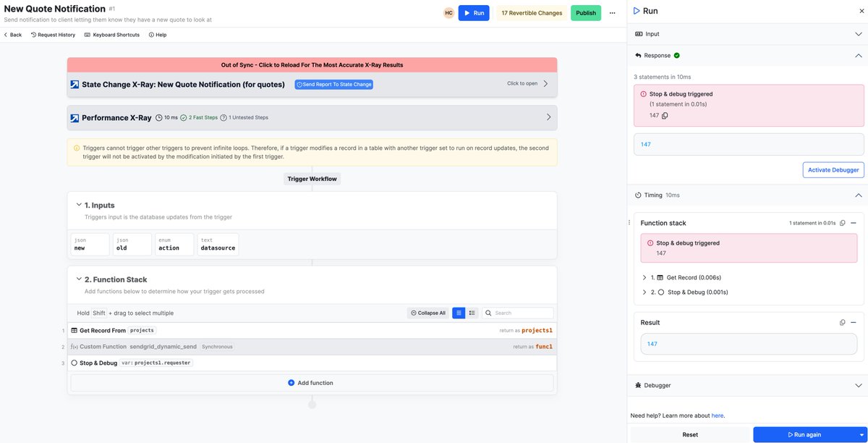
Task: Click the 1 Untested Steps question icon
Action: tap(224, 117)
